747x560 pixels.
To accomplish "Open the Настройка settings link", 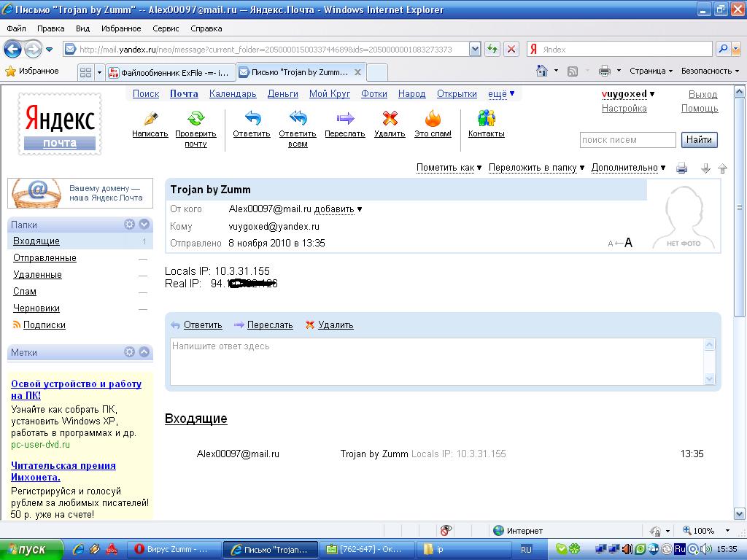I will [624, 108].
